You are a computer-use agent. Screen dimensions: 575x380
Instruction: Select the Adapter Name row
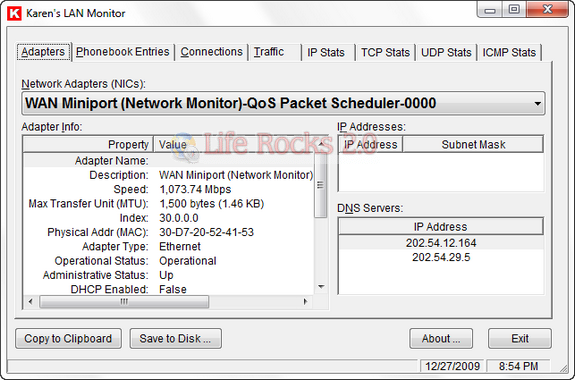[169, 161]
